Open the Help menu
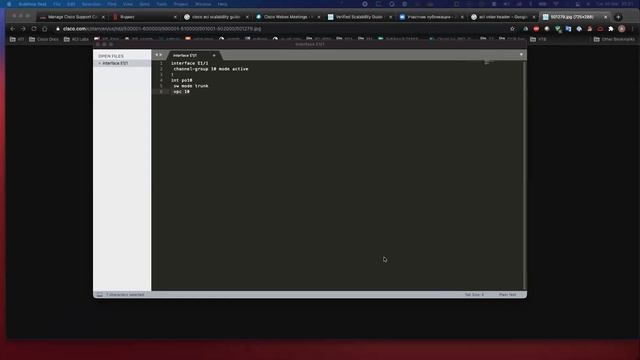 click(222, 4)
